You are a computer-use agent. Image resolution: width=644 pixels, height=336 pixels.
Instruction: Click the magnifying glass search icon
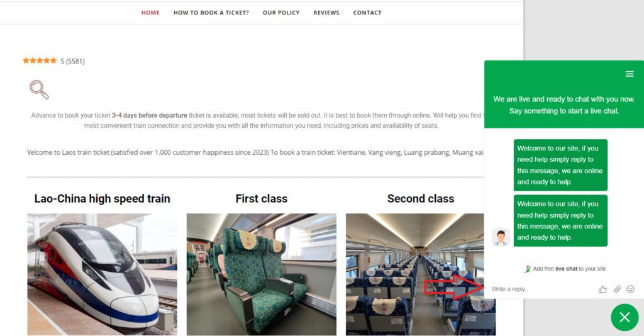point(39,89)
